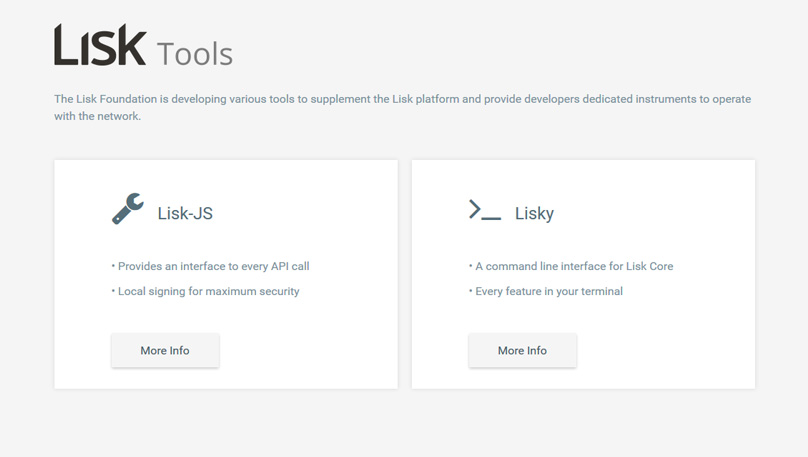This screenshot has height=457, width=808.
Task: Click the Lisk-JS wrench icon
Action: [128, 209]
